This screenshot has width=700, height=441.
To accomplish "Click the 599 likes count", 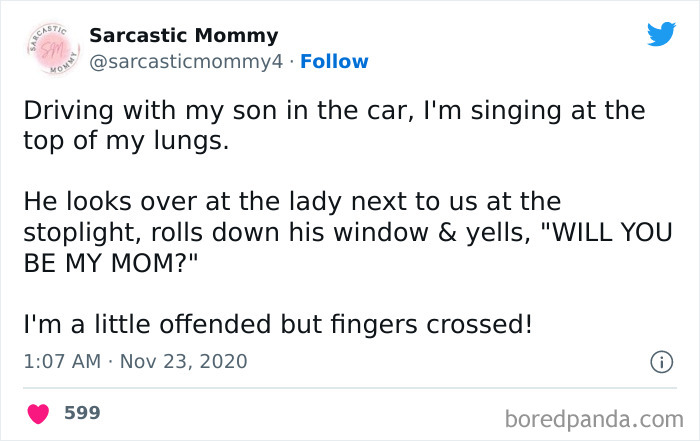I will click(82, 412).
